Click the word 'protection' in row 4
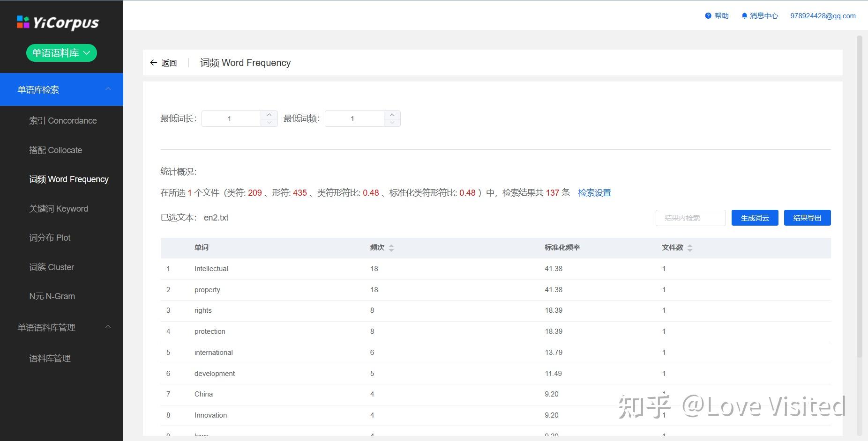Image resolution: width=868 pixels, height=441 pixels. point(210,331)
